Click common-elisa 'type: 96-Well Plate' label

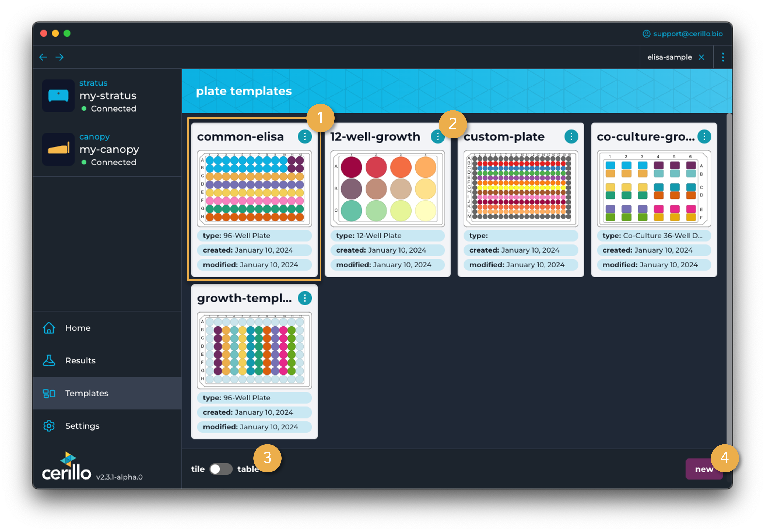(254, 235)
